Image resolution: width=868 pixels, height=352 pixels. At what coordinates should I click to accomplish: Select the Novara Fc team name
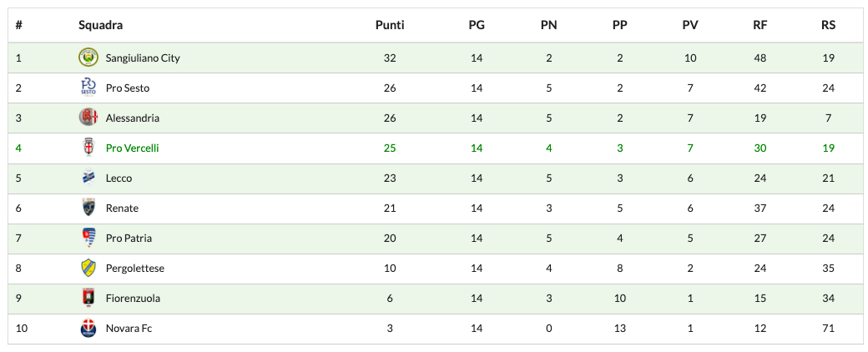[x=129, y=329]
